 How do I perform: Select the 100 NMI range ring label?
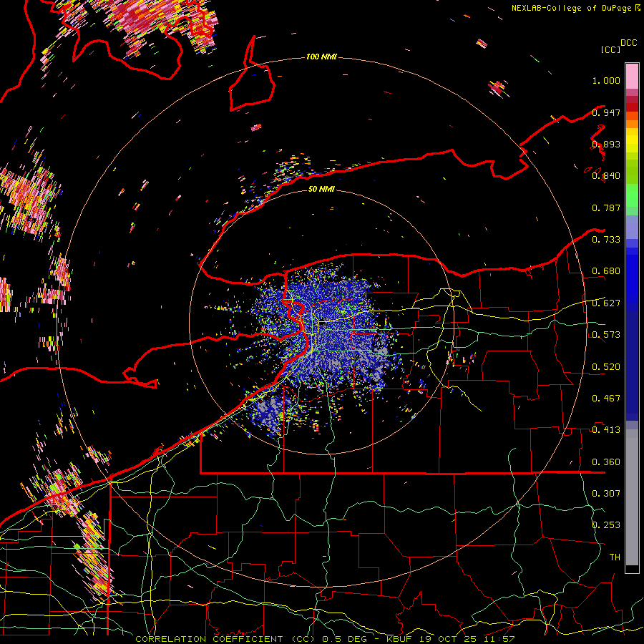[x=321, y=57]
